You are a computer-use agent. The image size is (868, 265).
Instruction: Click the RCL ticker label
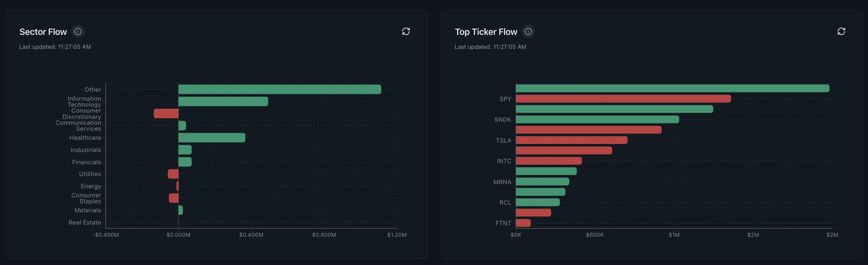(505, 203)
